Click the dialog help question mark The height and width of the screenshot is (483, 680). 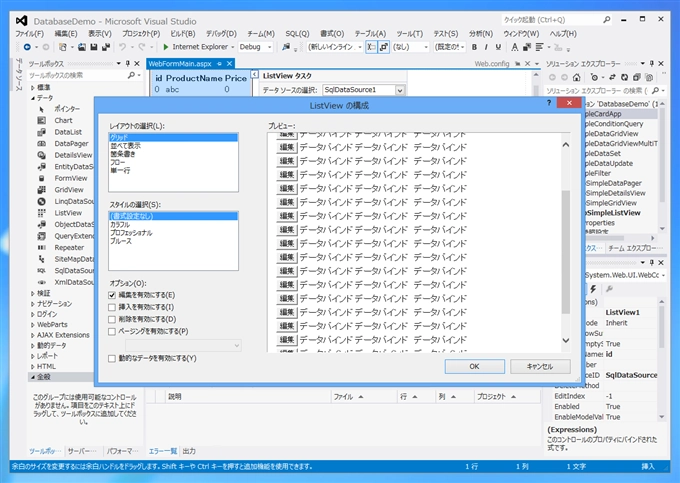[x=549, y=103]
